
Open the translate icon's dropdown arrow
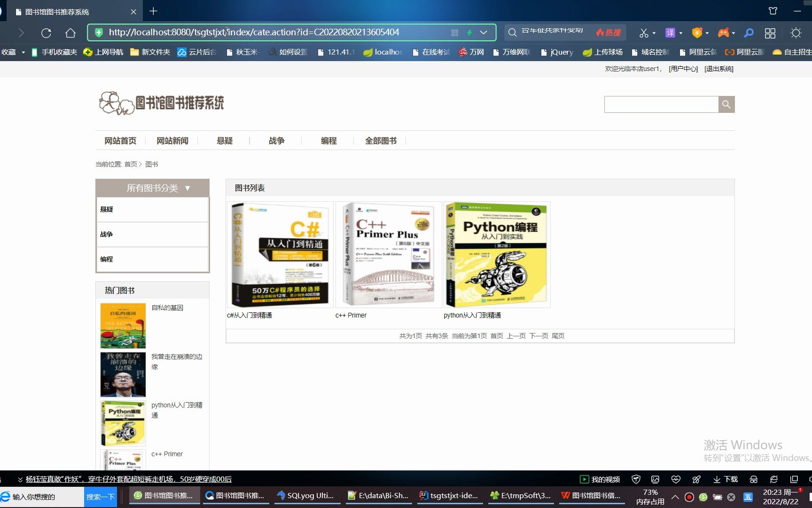coord(682,33)
